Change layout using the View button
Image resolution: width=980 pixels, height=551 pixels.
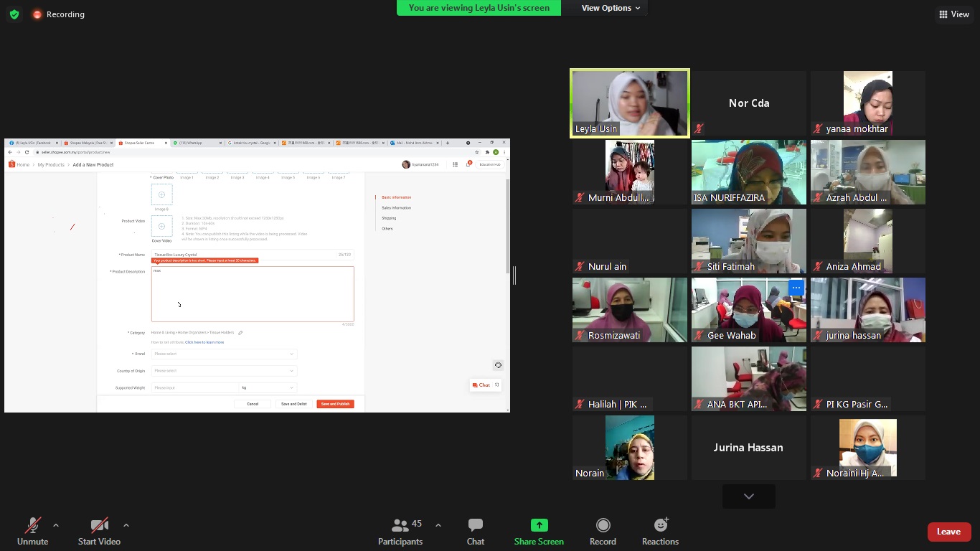pyautogui.click(x=953, y=14)
